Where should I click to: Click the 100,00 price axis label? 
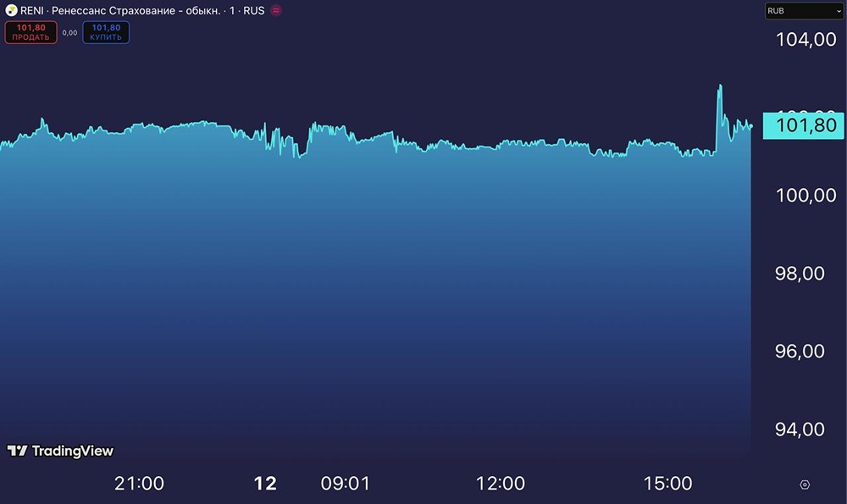800,195
